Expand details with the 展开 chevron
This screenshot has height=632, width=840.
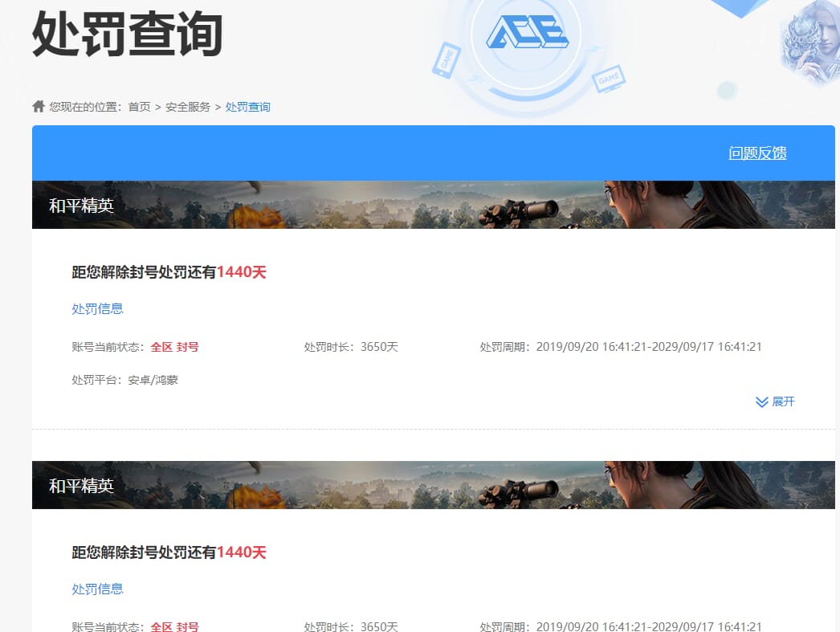[x=775, y=402]
